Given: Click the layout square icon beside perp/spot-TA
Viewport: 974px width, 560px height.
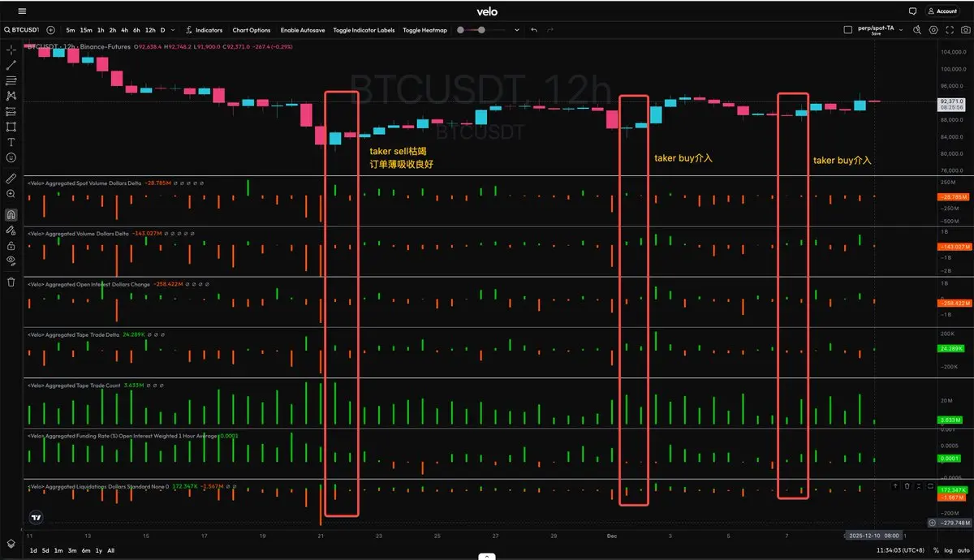Looking at the screenshot, I should 848,29.
